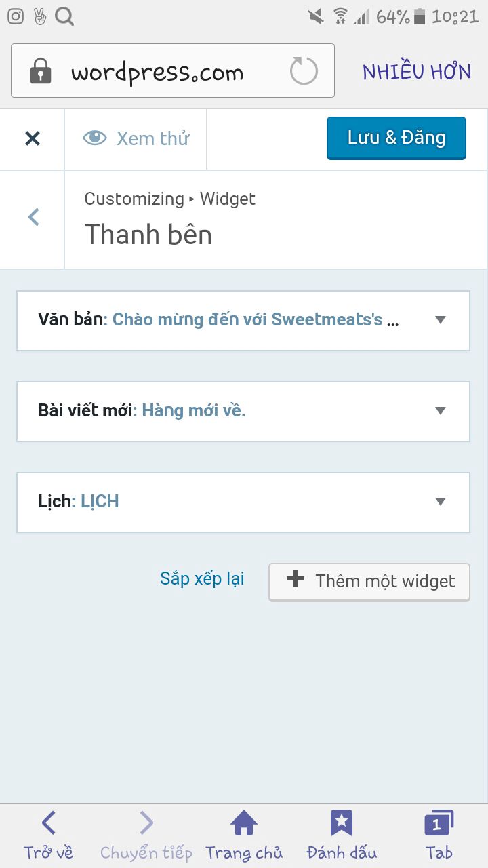The width and height of the screenshot is (488, 868).
Task: Tap the Chuyển tiếp forward item
Action: point(146,835)
